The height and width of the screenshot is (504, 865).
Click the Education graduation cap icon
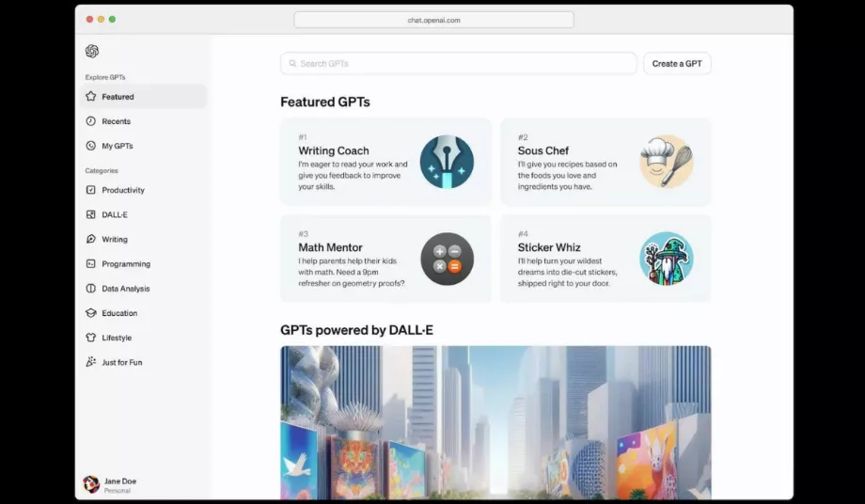[x=91, y=313]
